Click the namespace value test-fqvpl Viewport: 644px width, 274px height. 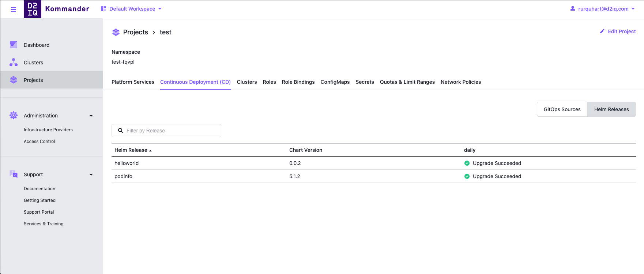click(123, 62)
